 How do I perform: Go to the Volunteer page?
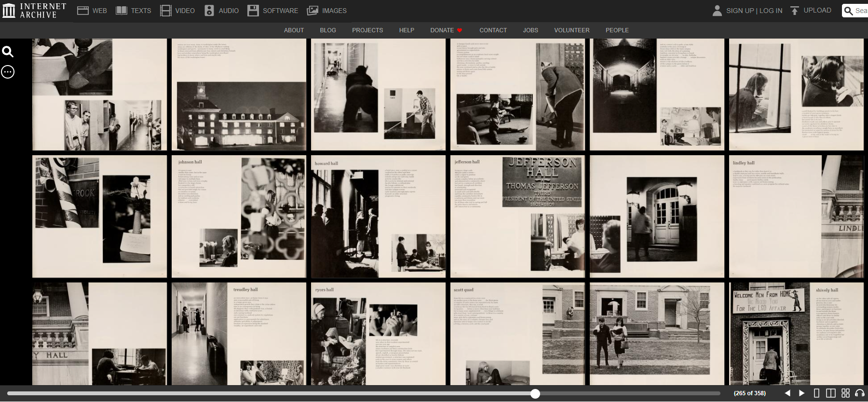point(571,30)
